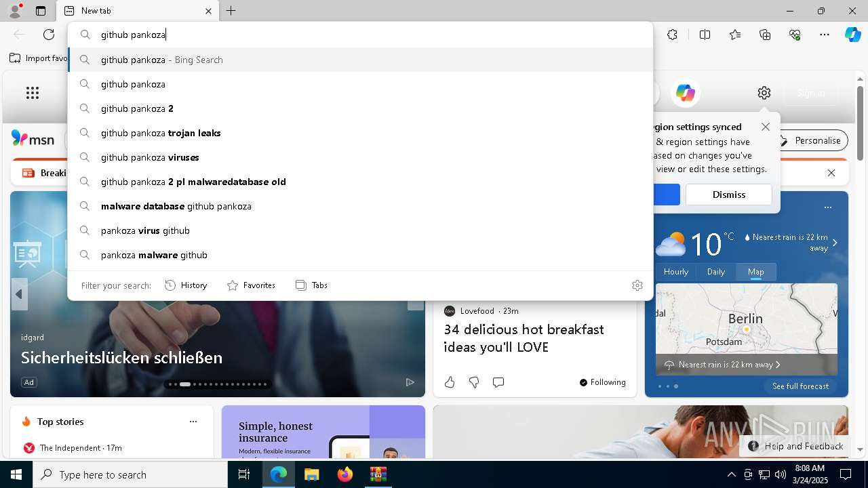This screenshot has width=868, height=488.
Task: Click the Edge profile icon
Action: 14,10
